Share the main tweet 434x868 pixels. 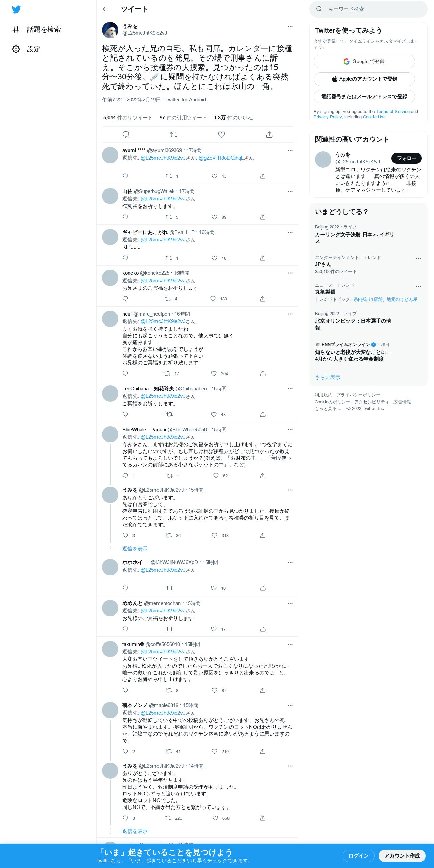tap(269, 135)
